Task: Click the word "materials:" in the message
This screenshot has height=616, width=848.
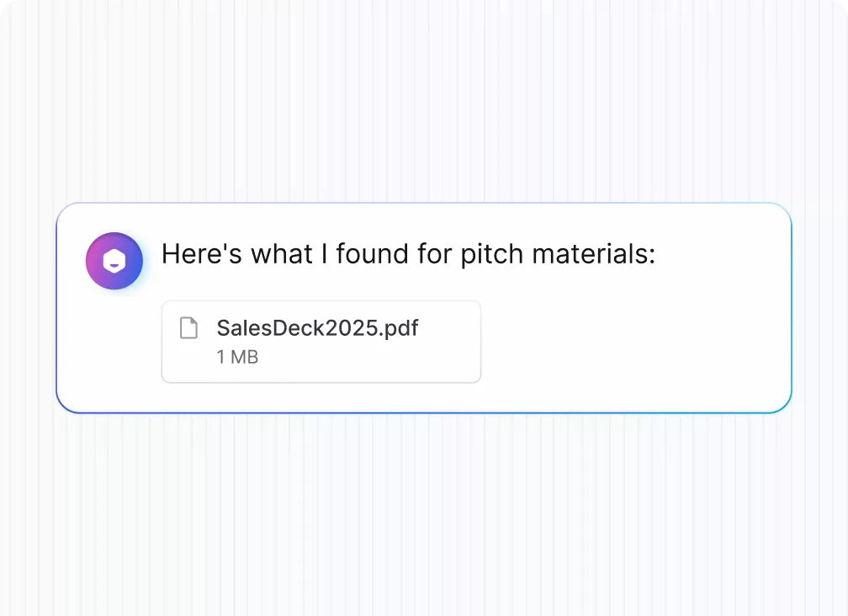Action: tap(594, 254)
